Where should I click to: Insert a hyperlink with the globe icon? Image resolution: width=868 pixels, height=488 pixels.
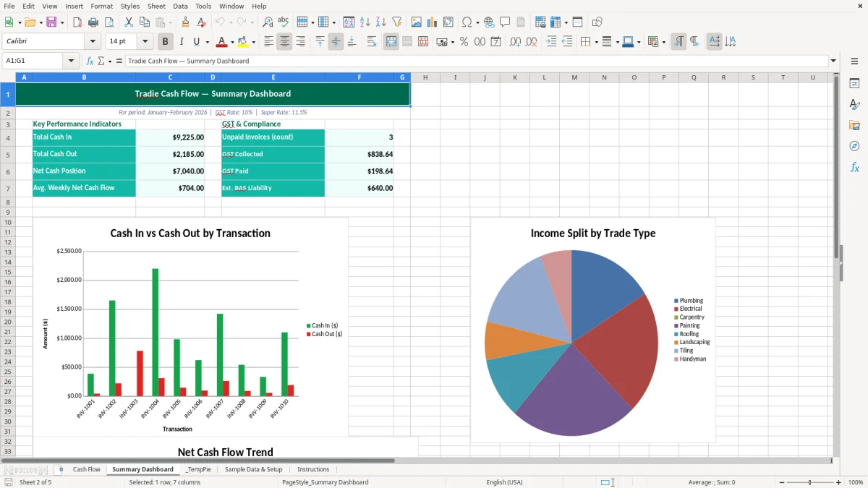489,22
